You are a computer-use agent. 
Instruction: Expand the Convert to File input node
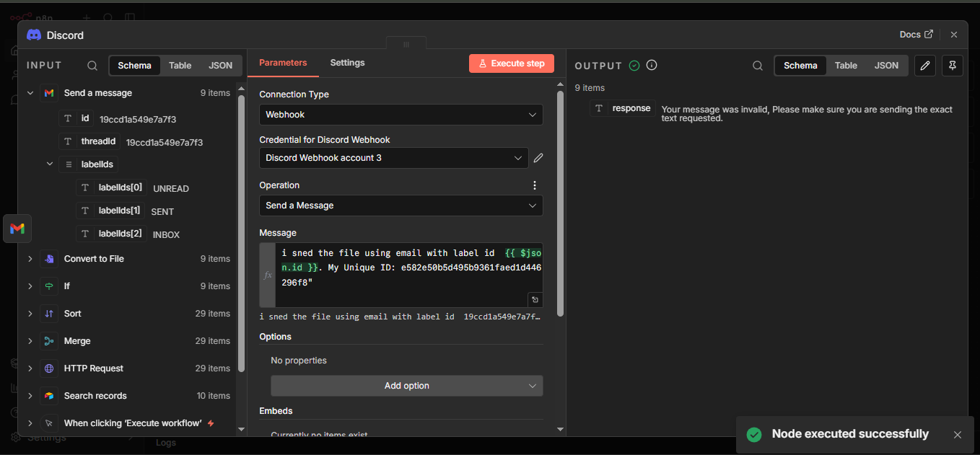point(30,259)
